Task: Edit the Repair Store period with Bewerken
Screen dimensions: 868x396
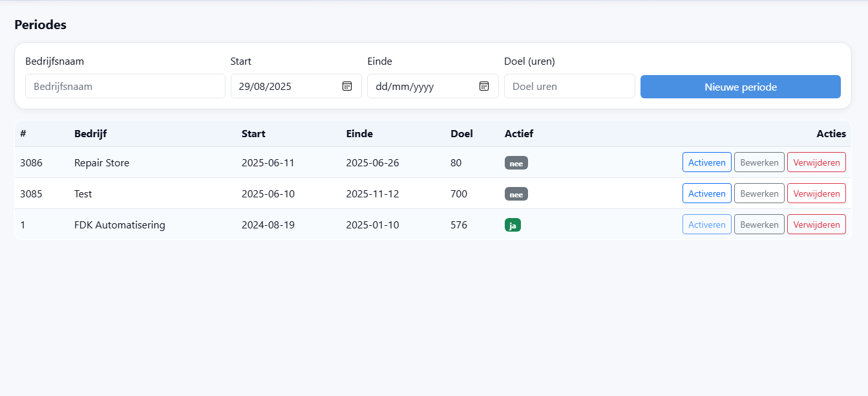Action: (x=759, y=162)
